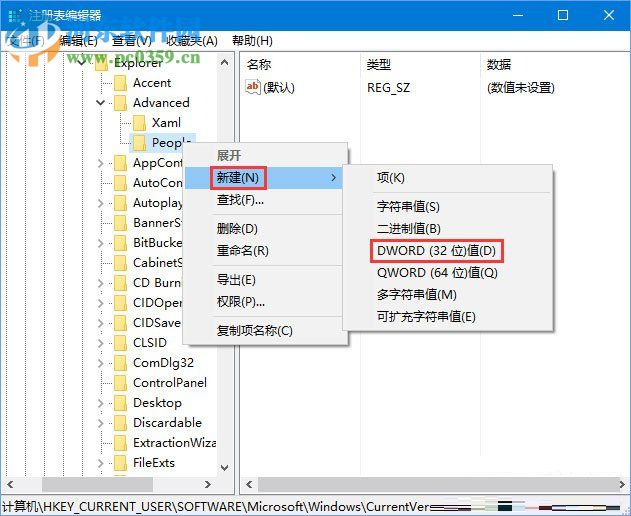Click the BitBucket folder icon
Viewport: 631px width, 516px height.
120,243
